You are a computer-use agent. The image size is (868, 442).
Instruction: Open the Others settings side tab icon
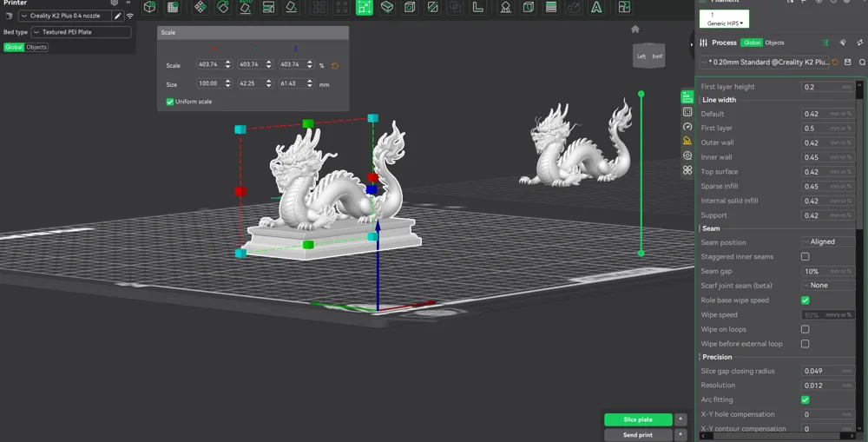click(x=687, y=170)
